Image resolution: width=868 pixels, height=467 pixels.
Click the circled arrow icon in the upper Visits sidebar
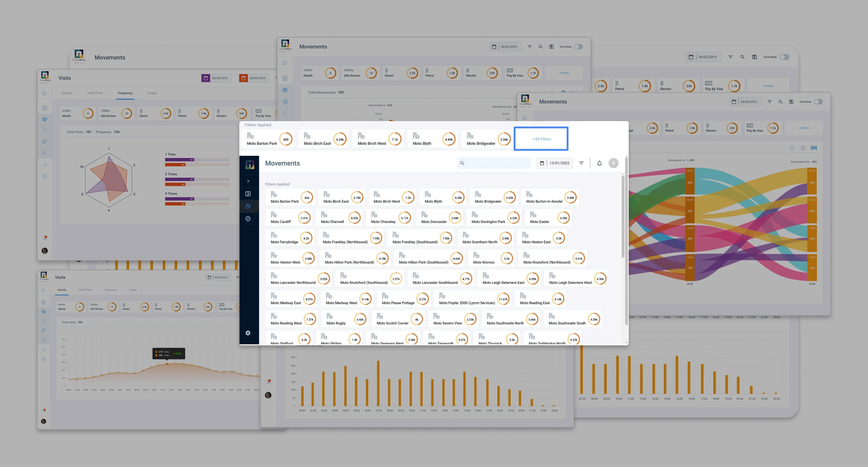45,130
